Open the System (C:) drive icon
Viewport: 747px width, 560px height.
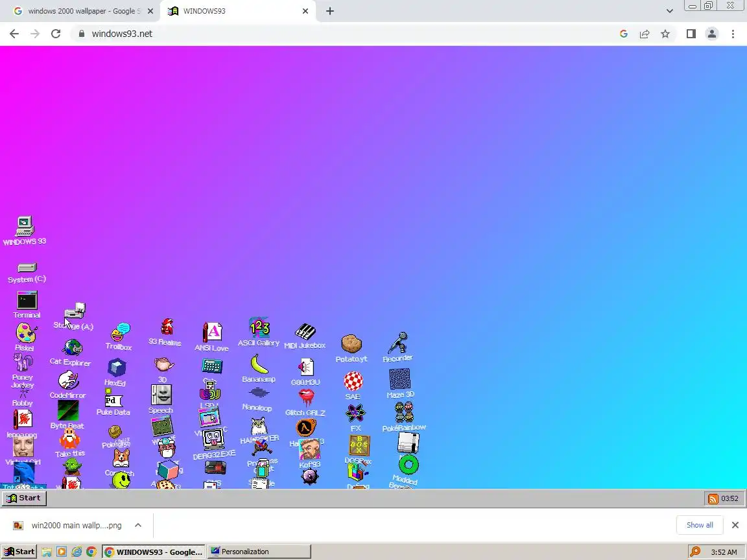27,268
